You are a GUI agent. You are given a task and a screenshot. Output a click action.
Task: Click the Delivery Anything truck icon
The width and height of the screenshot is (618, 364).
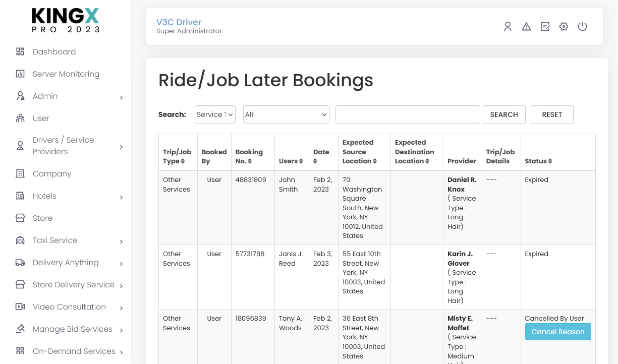click(20, 263)
